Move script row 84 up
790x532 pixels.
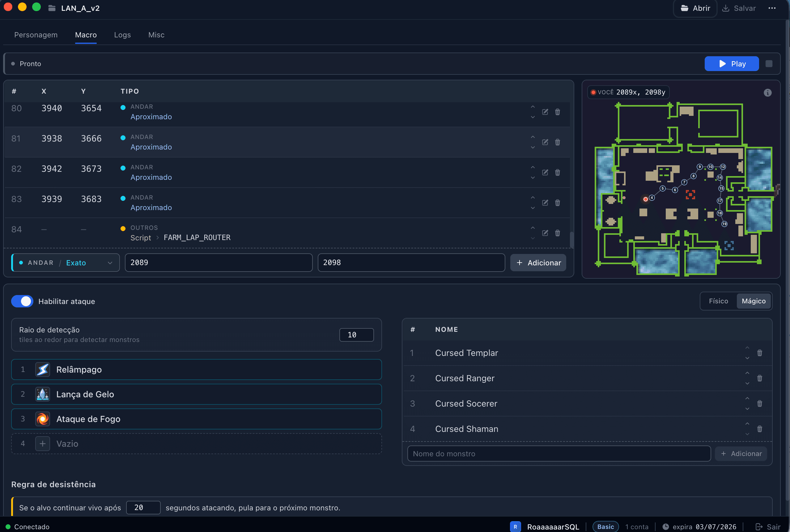point(533,228)
